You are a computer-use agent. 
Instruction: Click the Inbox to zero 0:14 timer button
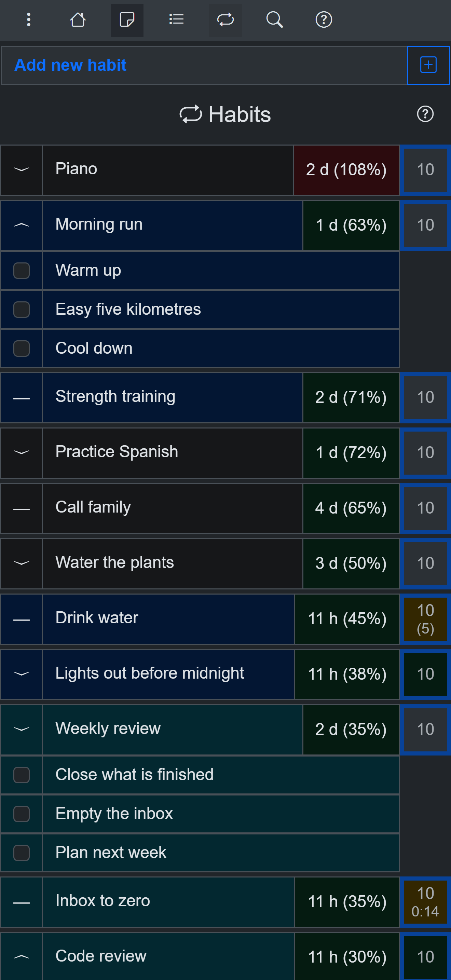pyautogui.click(x=425, y=902)
